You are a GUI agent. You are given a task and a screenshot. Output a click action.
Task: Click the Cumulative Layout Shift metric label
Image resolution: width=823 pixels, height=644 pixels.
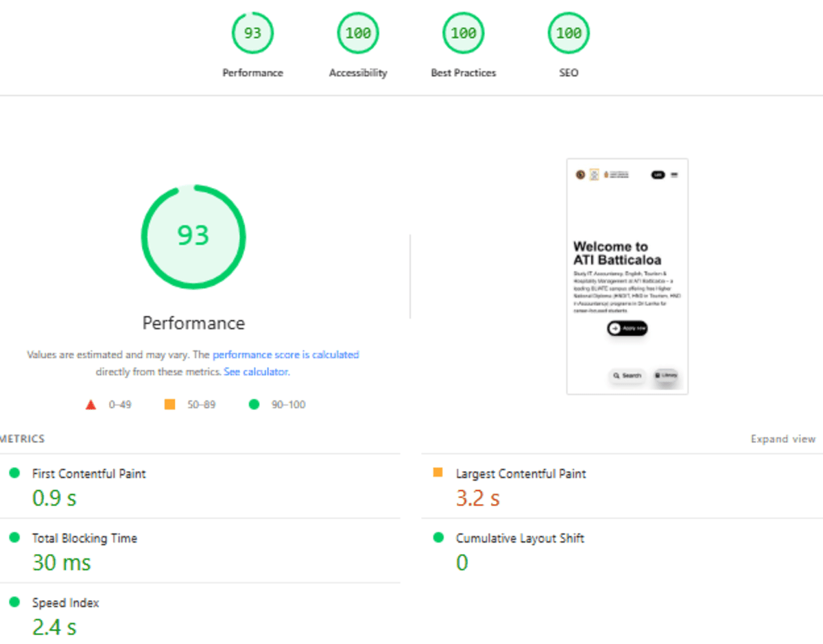520,538
